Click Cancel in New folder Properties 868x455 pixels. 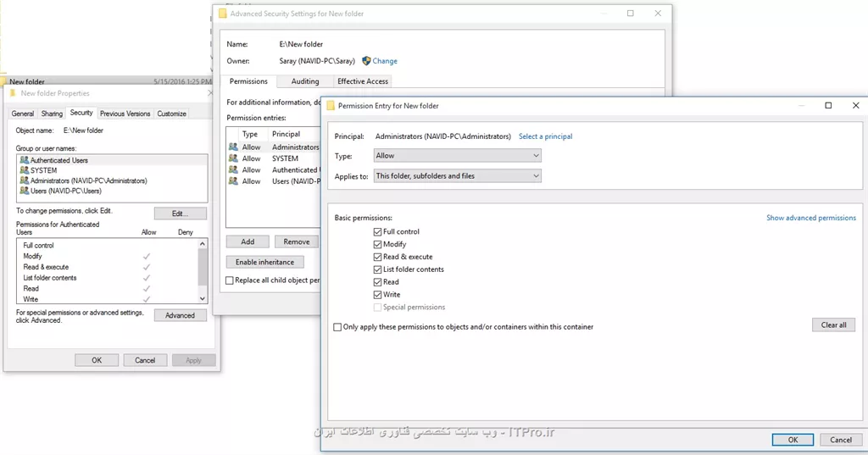click(x=145, y=360)
